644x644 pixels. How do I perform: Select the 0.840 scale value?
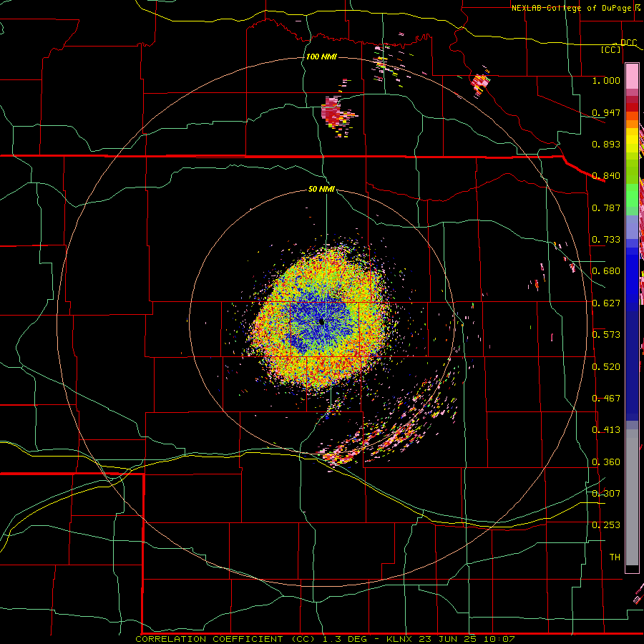[x=606, y=176]
